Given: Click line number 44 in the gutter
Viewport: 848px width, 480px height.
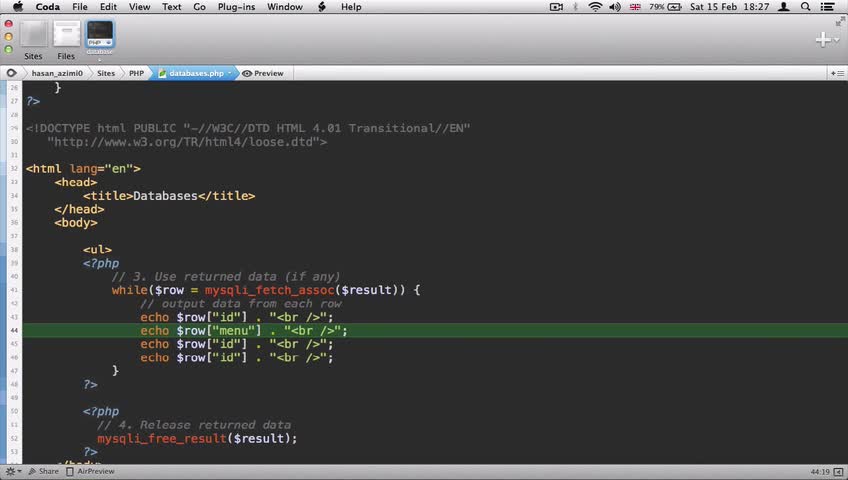Looking at the screenshot, I should click(x=14, y=330).
